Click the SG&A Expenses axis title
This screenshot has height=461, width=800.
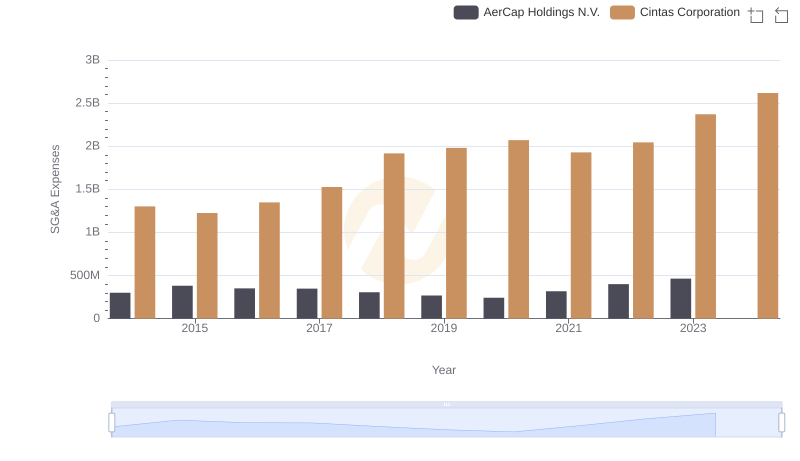pyautogui.click(x=56, y=189)
